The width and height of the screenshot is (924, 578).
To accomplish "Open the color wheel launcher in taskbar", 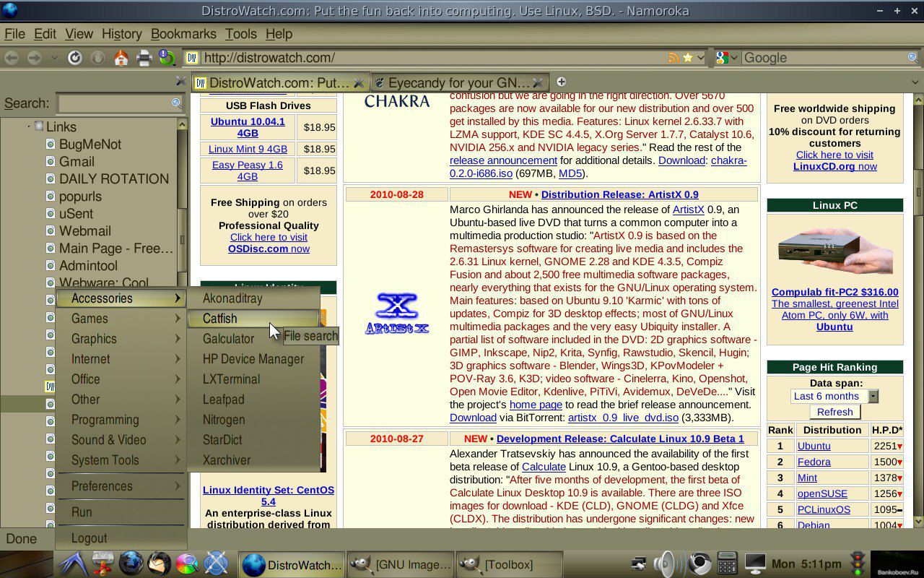I will 187,564.
